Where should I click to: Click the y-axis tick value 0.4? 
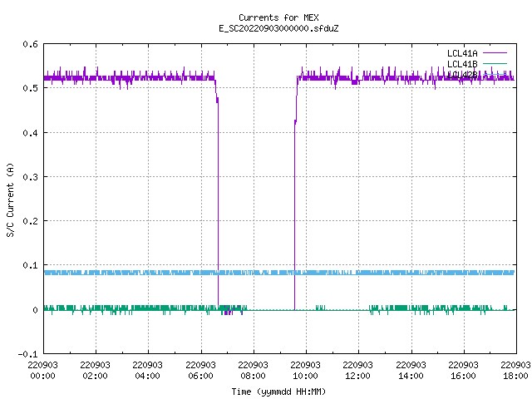[x=30, y=133]
